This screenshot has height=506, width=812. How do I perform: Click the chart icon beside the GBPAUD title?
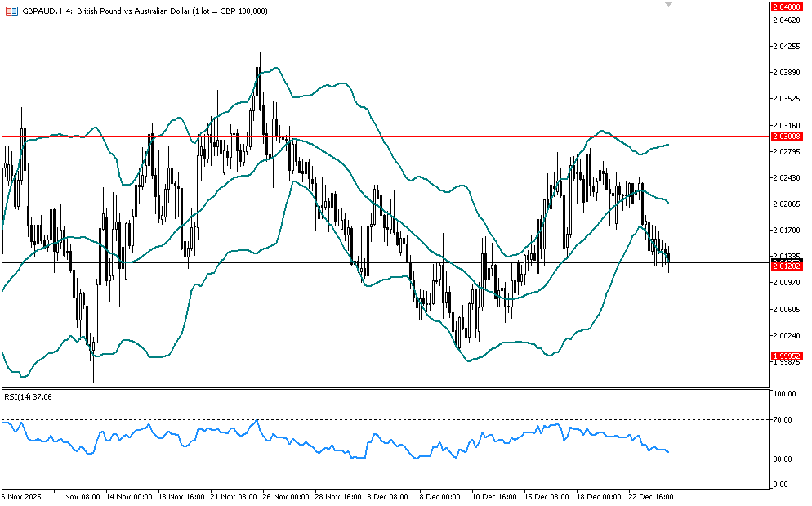11,11
